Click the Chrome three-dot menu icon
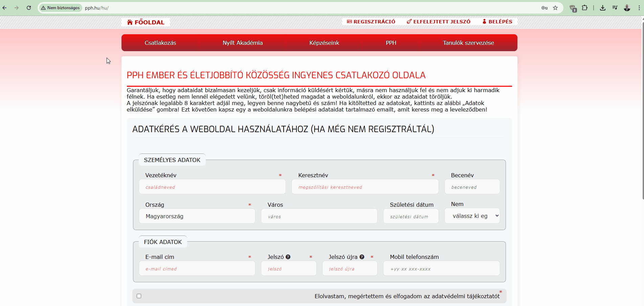This screenshot has width=644, height=306. coord(639,8)
